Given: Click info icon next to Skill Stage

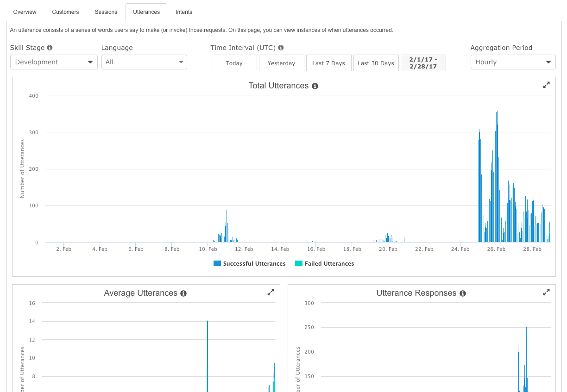Looking at the screenshot, I should 50,48.
